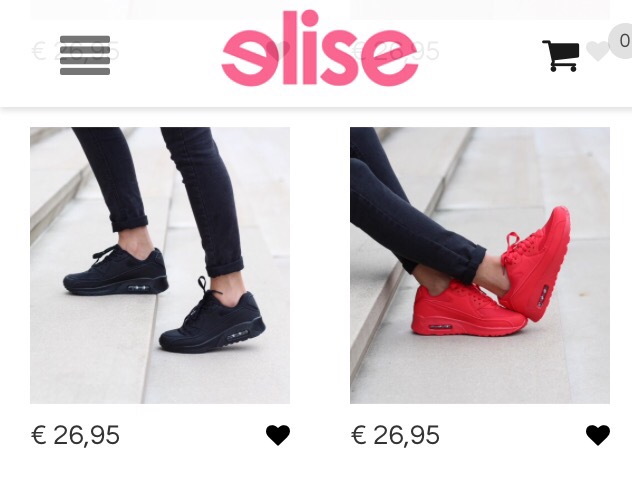Open the black sneakers product photo
632x489 pixels.
[x=160, y=265]
